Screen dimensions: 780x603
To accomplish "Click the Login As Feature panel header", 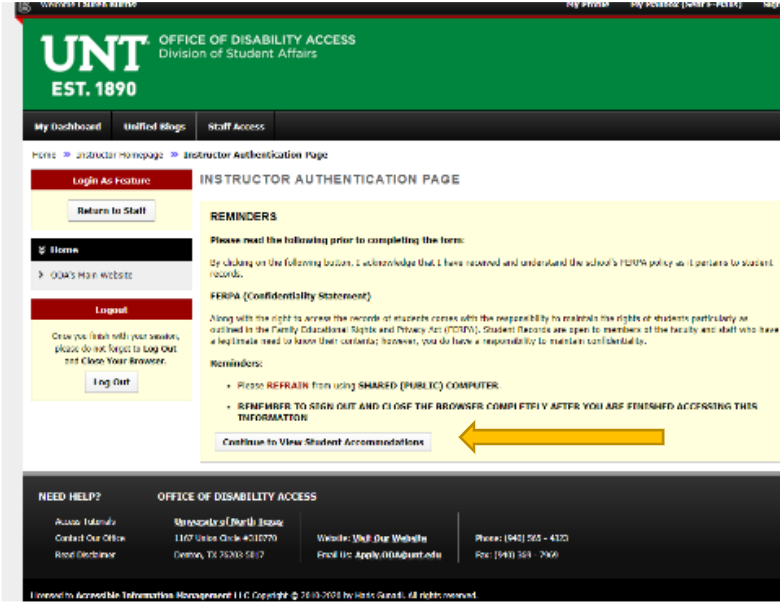I will pyautogui.click(x=111, y=180).
